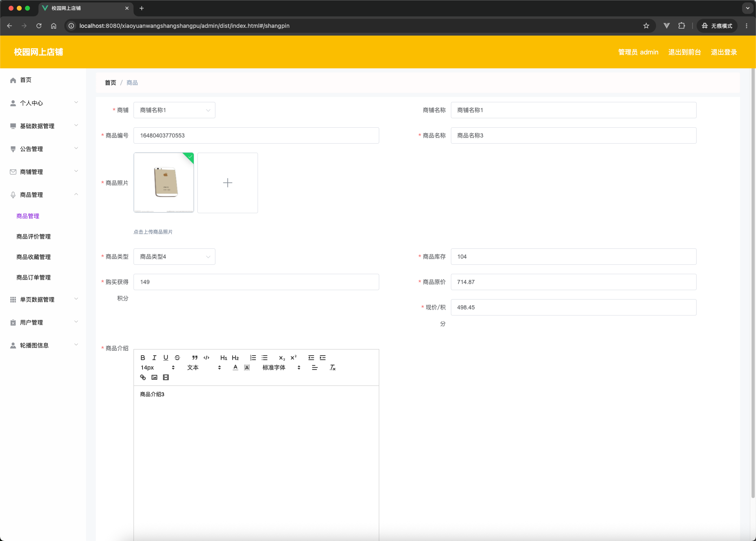
Task: Click into the 商品介绍 rich text area
Action: [256, 462]
